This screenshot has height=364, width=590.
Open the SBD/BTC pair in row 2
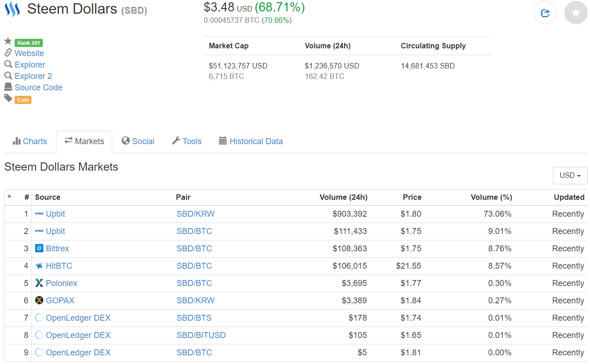pyautogui.click(x=194, y=231)
